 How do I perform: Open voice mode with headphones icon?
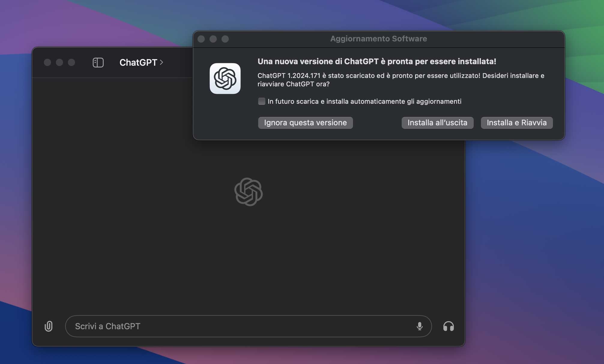click(448, 326)
